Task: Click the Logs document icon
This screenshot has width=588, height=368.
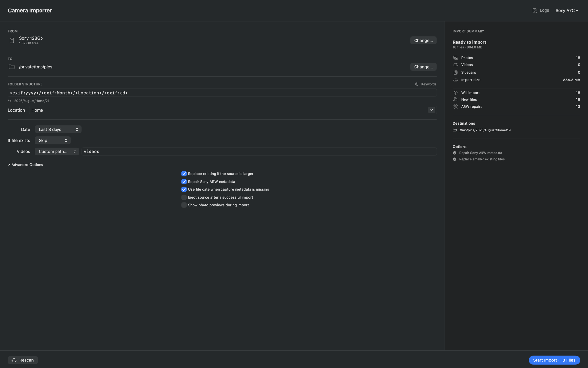Action: coord(534,10)
